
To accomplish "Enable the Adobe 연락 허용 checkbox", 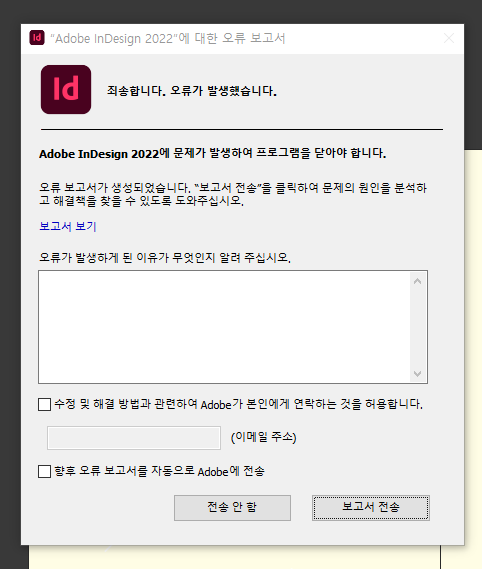I will click(44, 404).
